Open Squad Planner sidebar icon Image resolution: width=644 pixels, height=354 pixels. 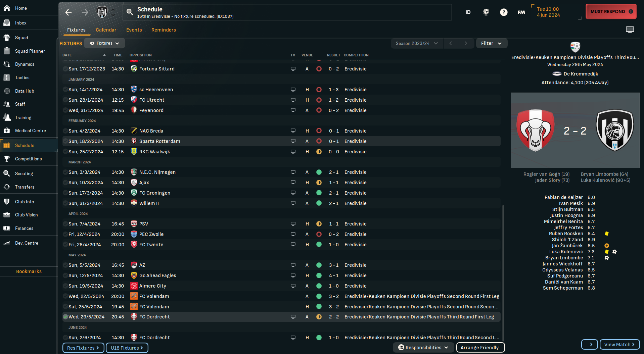tap(7, 51)
